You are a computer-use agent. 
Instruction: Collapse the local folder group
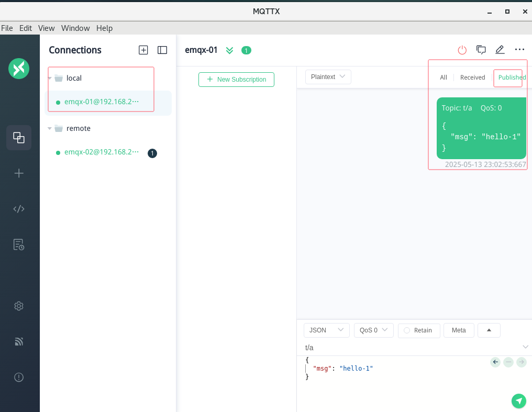pos(50,79)
